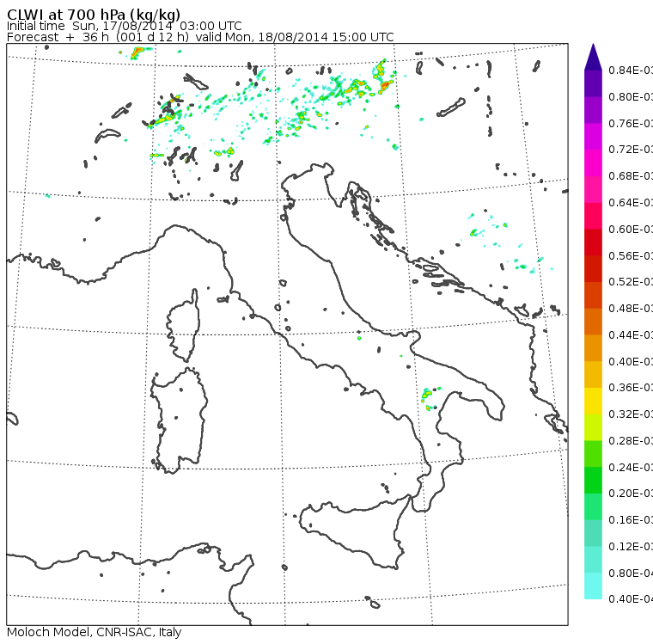Click the "Forecast + 36 h" valid time line

point(200,37)
